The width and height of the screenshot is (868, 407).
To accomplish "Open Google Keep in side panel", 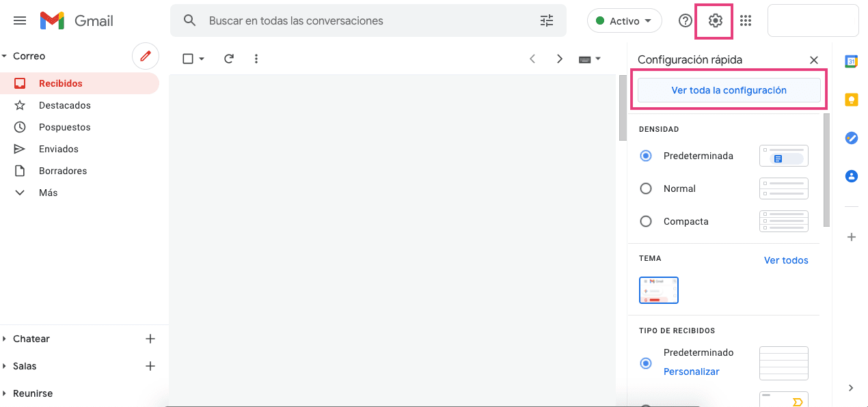I will tap(851, 100).
